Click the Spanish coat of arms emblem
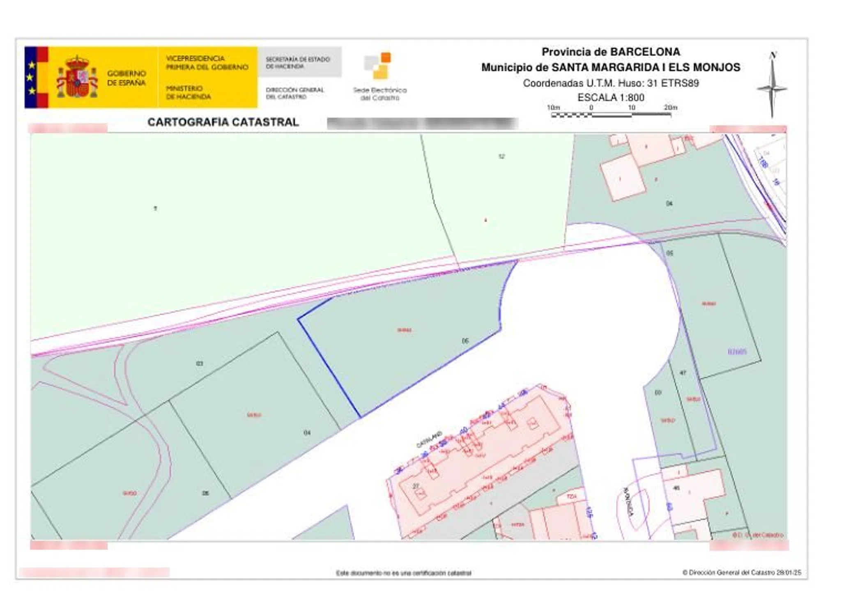 tap(77, 77)
